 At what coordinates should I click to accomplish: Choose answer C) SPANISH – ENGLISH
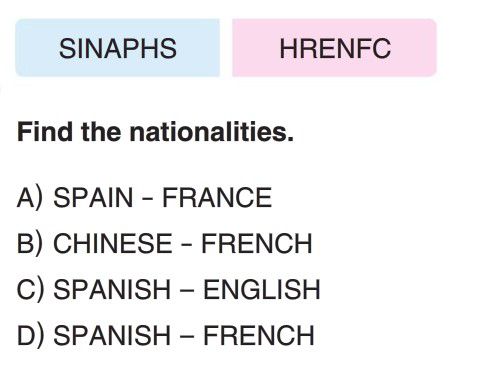(x=168, y=290)
